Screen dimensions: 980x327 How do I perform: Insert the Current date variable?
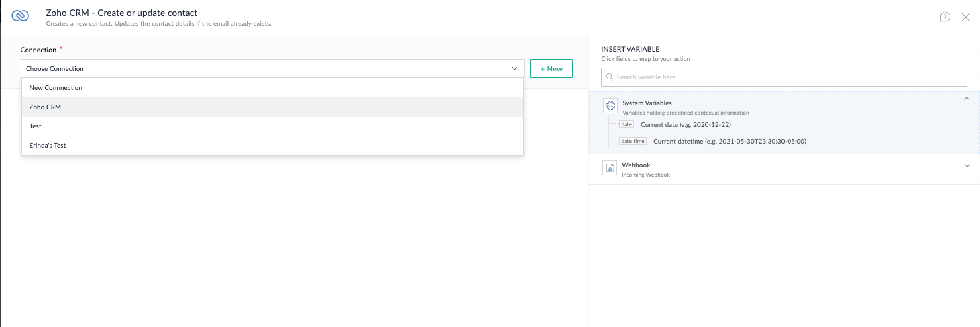(x=685, y=124)
